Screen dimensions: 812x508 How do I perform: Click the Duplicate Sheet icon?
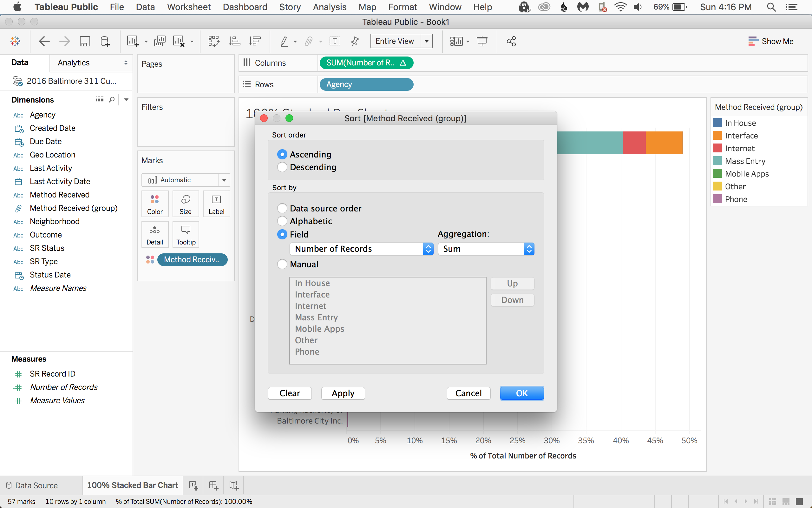tap(160, 41)
